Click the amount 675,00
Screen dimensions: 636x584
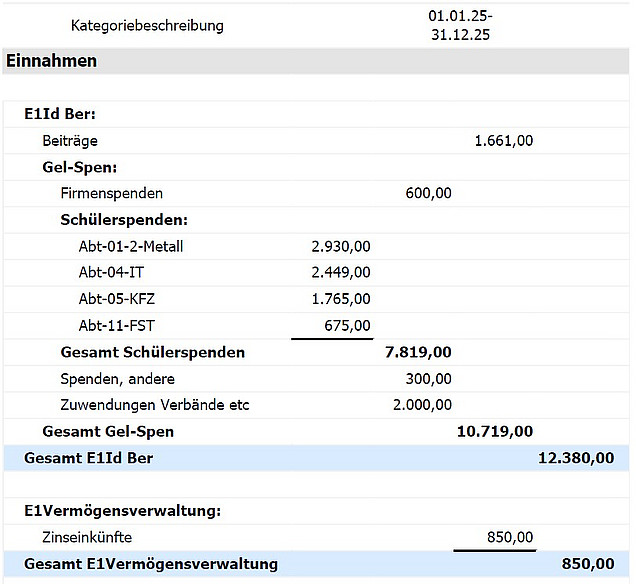(x=347, y=326)
